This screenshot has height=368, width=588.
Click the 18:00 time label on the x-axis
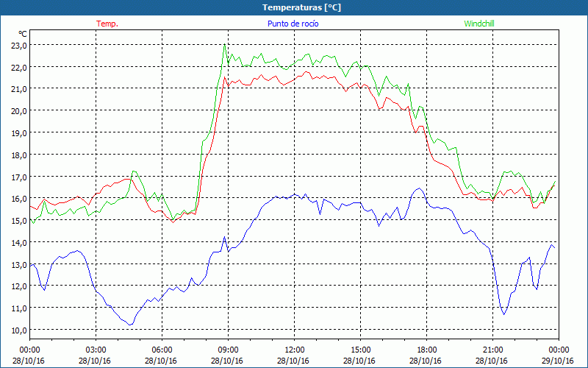pos(426,350)
